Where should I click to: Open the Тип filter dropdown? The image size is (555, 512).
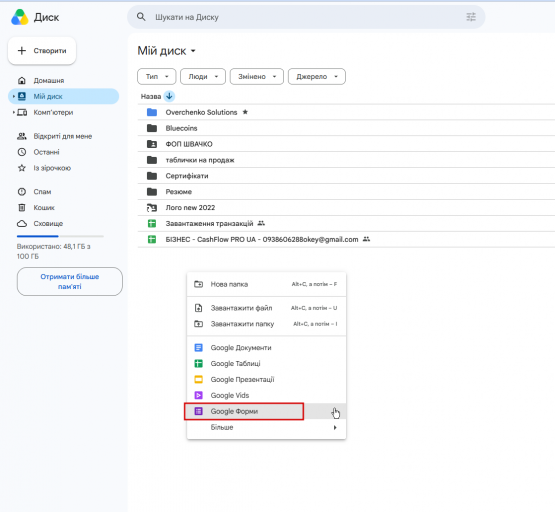156,76
